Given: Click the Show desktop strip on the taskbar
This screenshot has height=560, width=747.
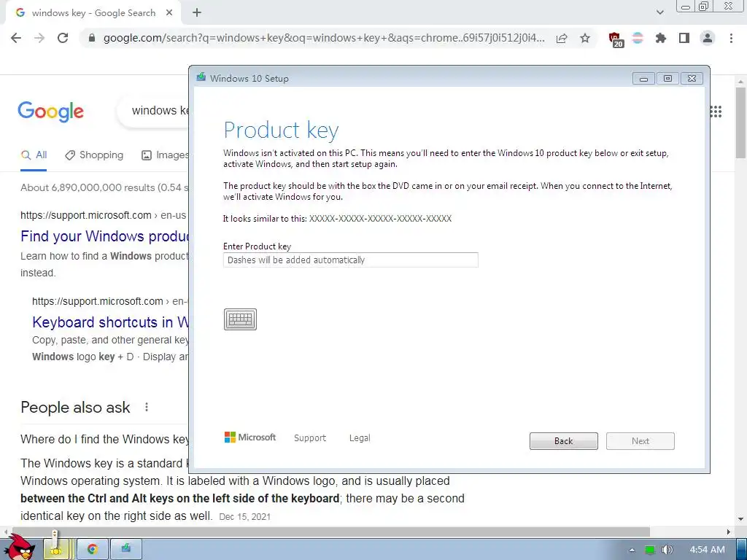Looking at the screenshot, I should (741, 550).
